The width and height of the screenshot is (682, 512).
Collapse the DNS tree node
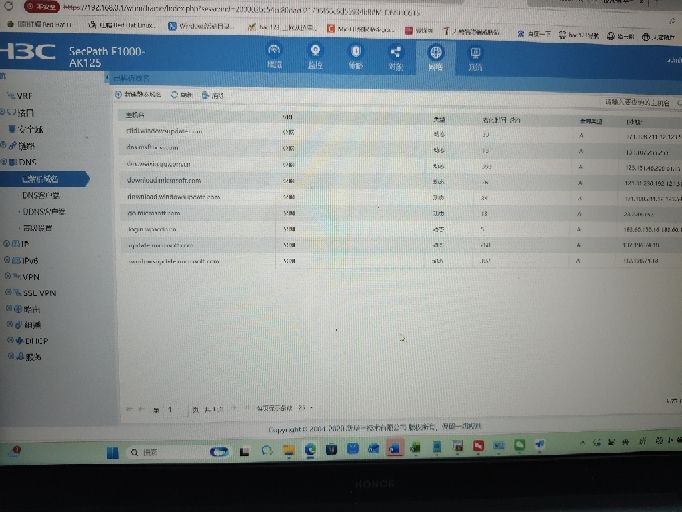pos(5,161)
